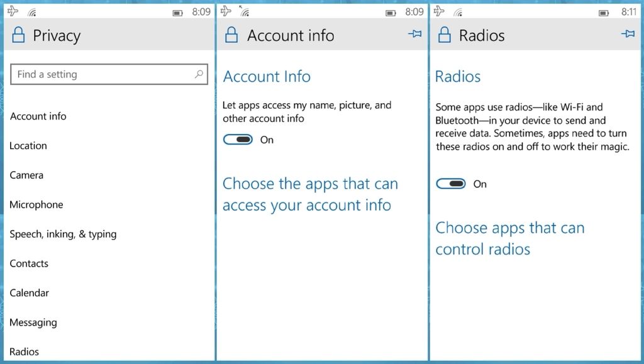Open Location privacy settings
This screenshot has height=364, width=644.
point(28,146)
